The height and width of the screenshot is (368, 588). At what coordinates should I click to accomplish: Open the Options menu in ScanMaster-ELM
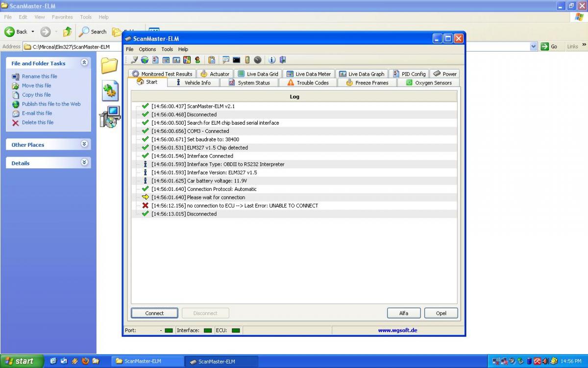point(147,49)
